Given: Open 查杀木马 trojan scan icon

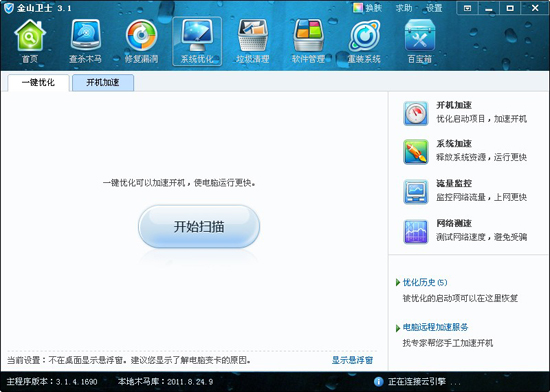Looking at the screenshot, I should tap(86, 35).
